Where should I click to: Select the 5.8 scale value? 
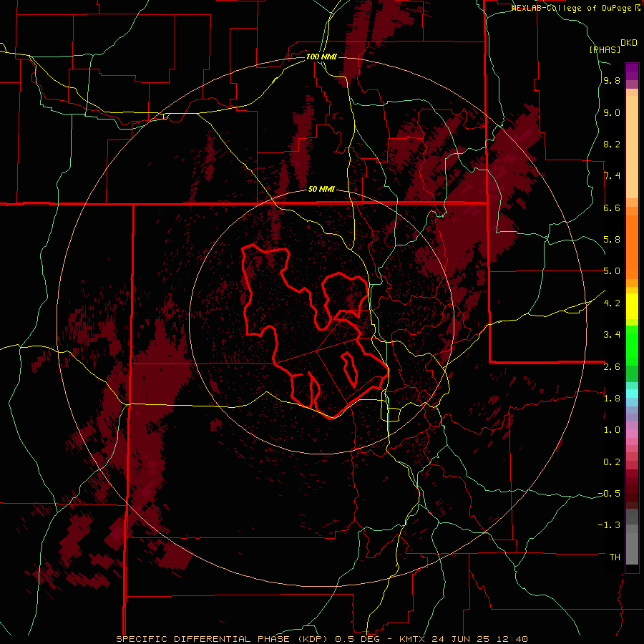pos(612,240)
